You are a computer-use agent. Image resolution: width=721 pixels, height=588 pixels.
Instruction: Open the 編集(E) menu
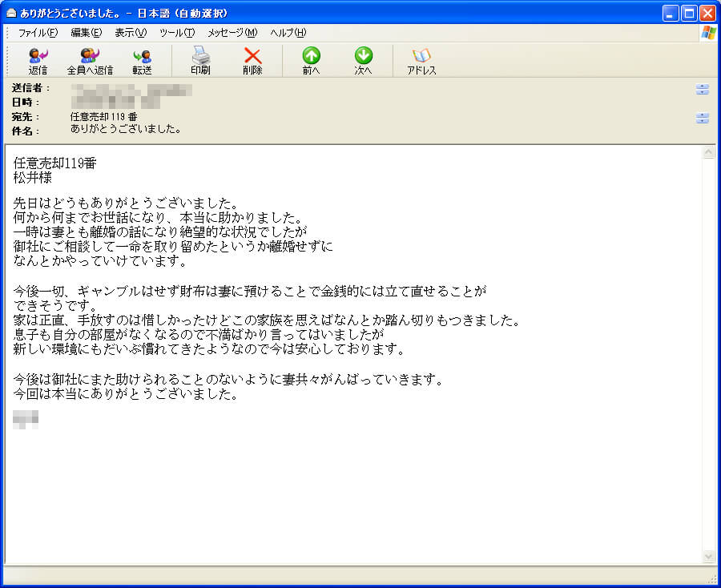click(86, 33)
